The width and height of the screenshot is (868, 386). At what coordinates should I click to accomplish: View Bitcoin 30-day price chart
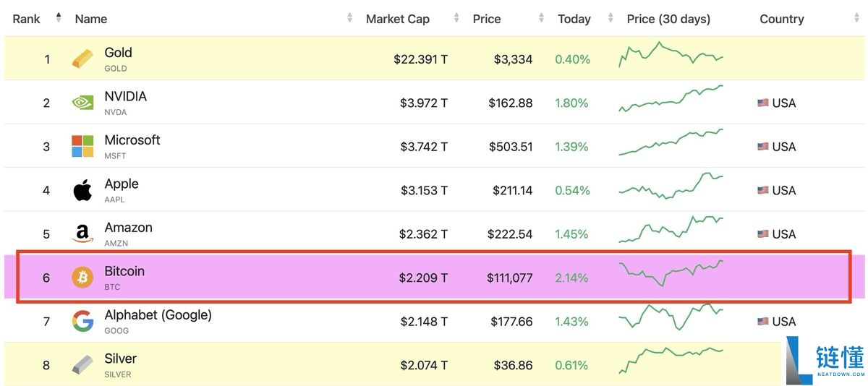click(x=671, y=273)
